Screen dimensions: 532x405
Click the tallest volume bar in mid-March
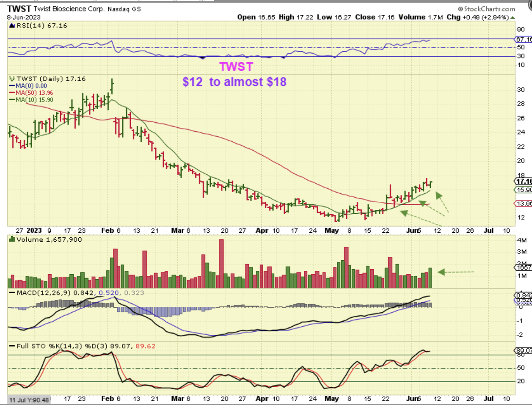pos(221,264)
